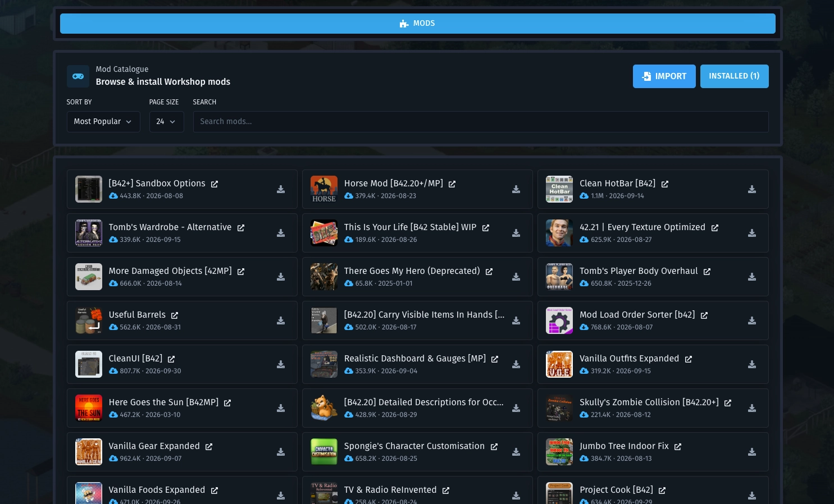
Task: Download the Useful Barrels mod
Action: tap(281, 321)
